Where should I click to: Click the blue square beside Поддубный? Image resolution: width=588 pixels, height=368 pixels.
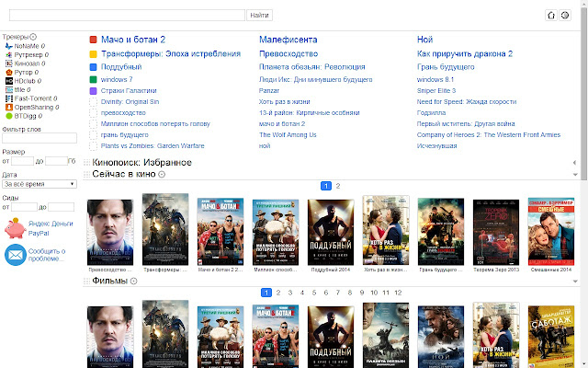(x=94, y=67)
